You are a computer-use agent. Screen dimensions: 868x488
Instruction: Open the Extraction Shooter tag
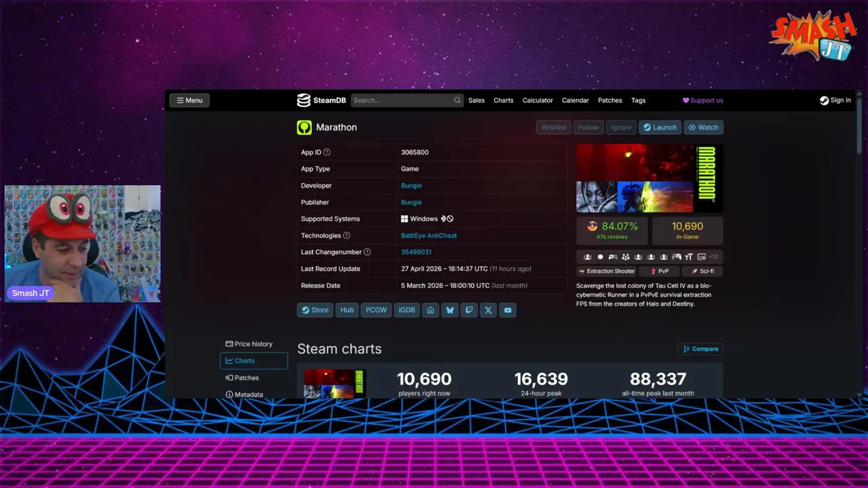coord(606,271)
